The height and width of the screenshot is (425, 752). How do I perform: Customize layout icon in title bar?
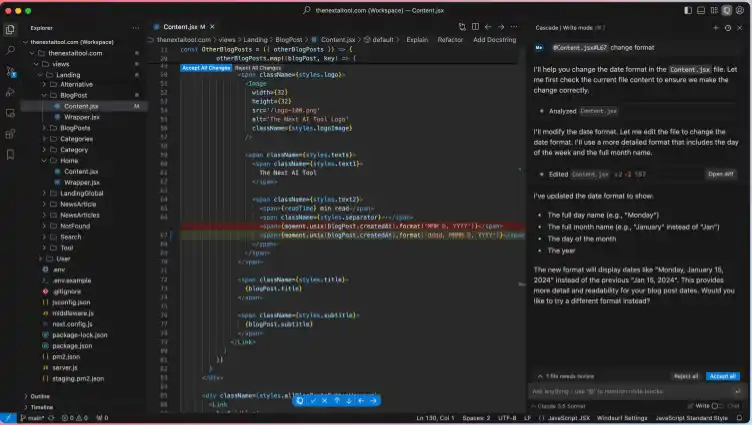click(714, 10)
